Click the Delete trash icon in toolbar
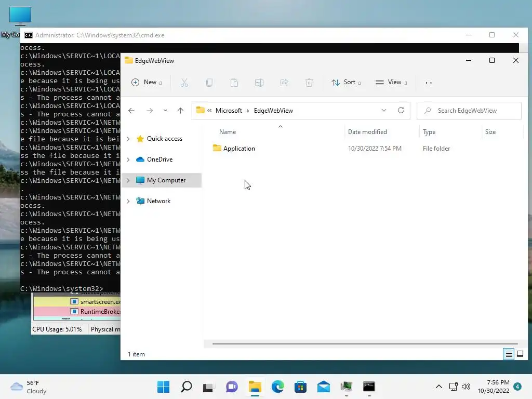532x399 pixels. pos(309,83)
